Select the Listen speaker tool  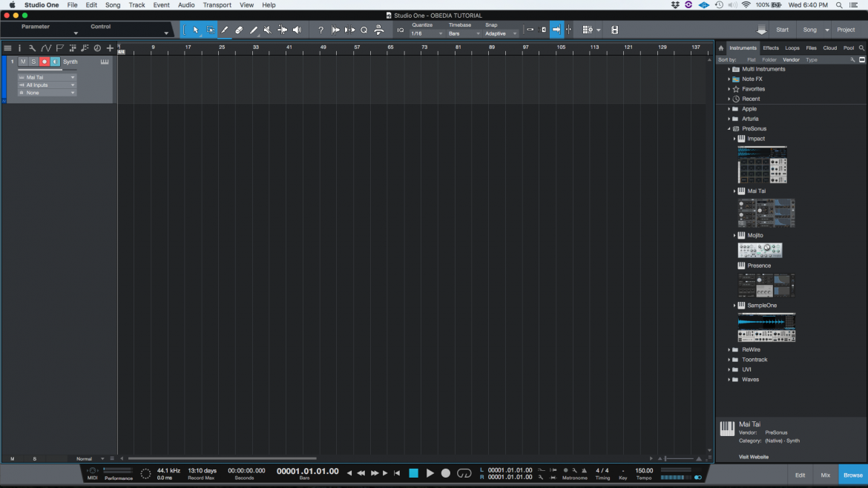click(x=297, y=30)
